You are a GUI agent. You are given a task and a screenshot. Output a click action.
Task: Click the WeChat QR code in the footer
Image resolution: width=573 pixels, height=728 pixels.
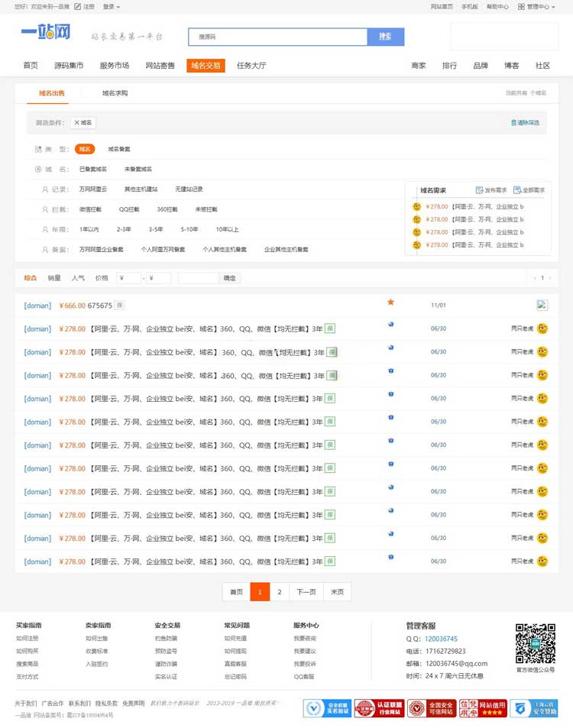[535, 644]
